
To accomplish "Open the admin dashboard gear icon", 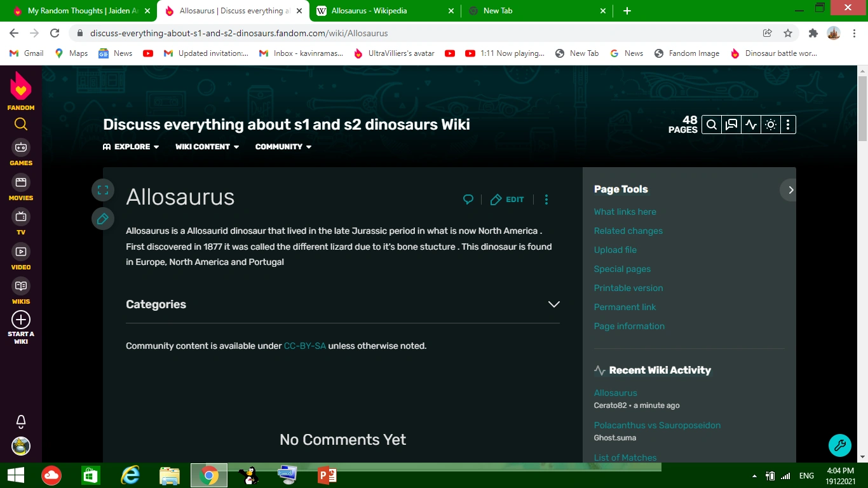I will 771,125.
